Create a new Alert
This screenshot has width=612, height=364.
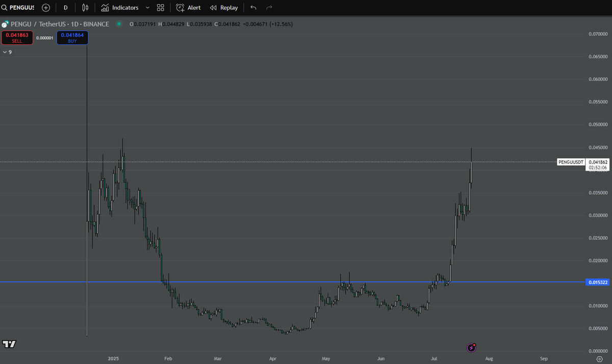click(188, 8)
